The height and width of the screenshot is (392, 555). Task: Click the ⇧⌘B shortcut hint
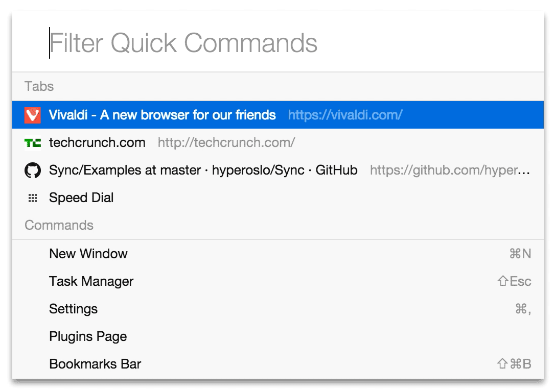pos(514,364)
